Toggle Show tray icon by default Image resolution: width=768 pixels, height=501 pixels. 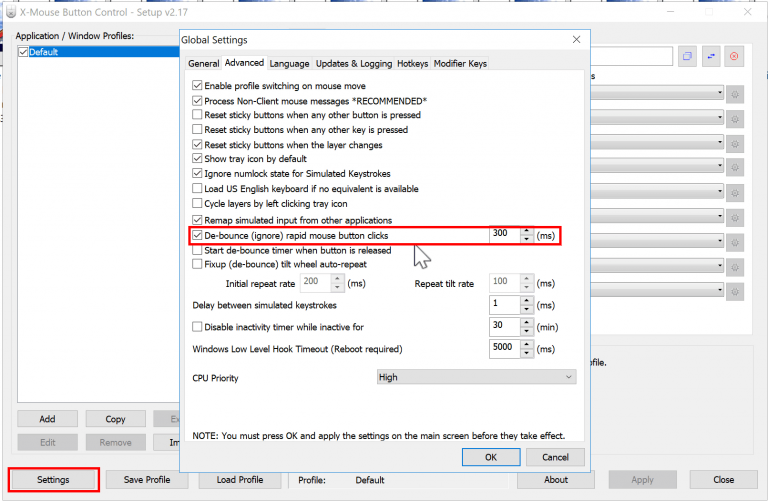pyautogui.click(x=197, y=158)
